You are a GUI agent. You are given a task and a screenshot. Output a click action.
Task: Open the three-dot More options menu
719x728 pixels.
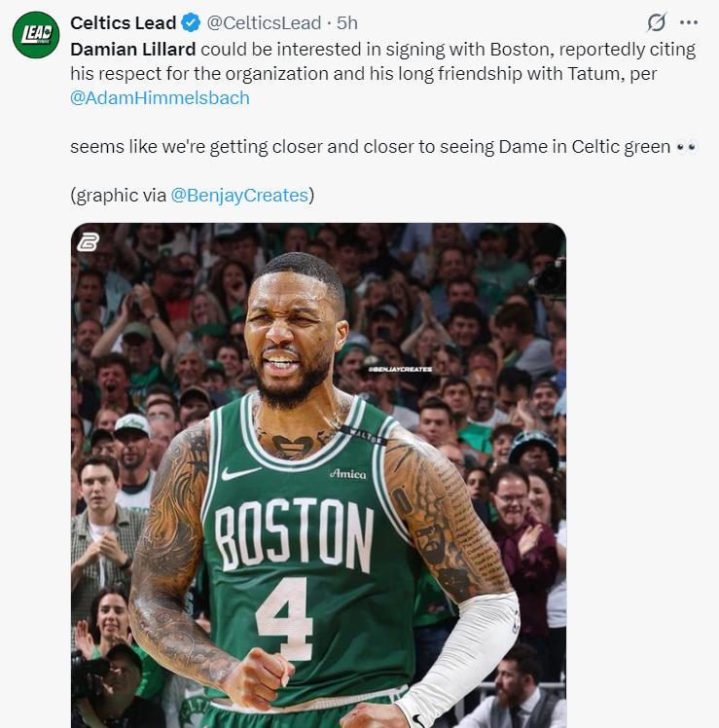[x=689, y=22]
